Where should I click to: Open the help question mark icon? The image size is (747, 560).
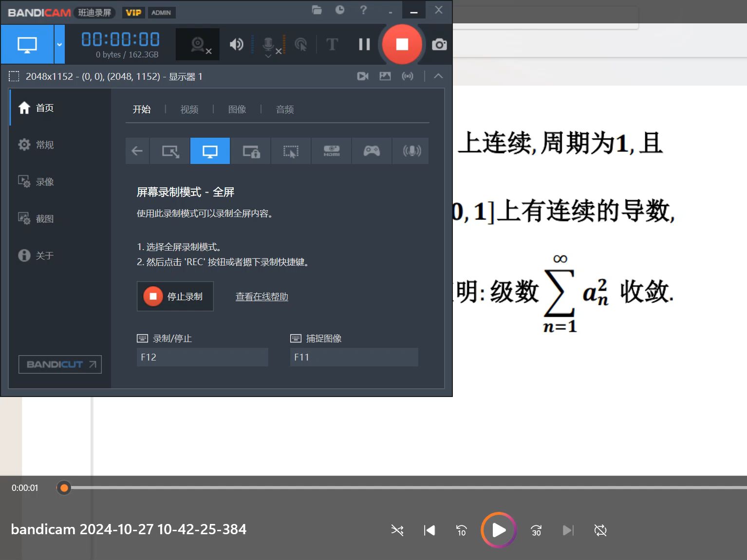363,10
